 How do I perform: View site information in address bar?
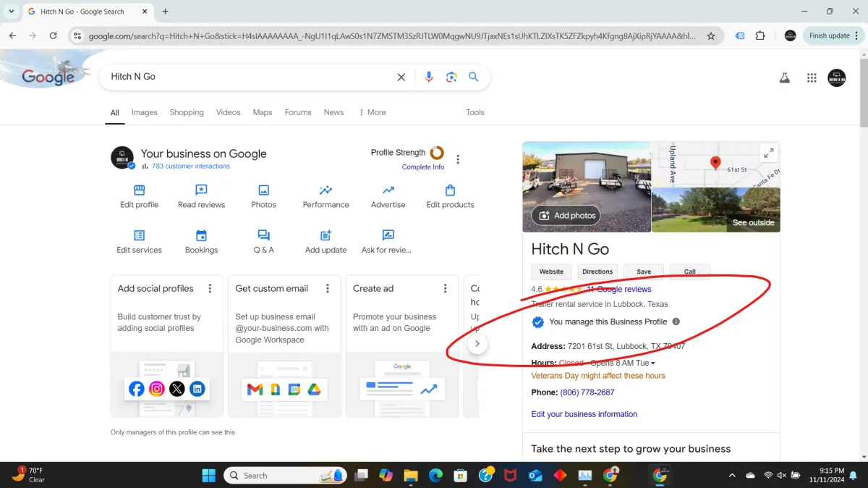coord(78,35)
